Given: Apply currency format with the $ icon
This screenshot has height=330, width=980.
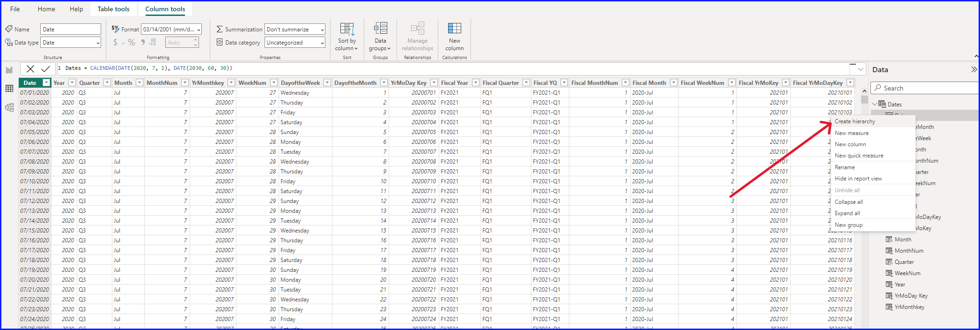Looking at the screenshot, I should tap(116, 43).
